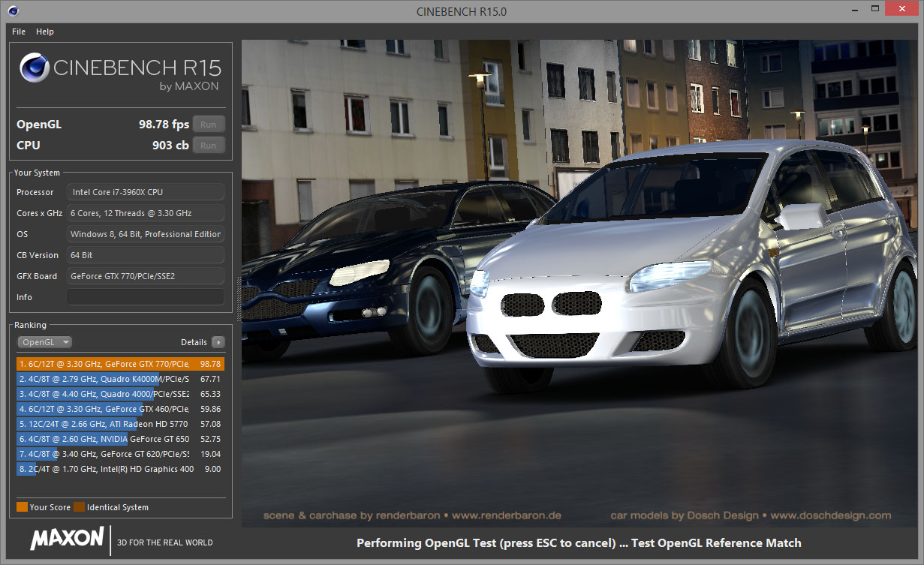
Task: Open the Details arrow button in Ranking
Action: coord(218,342)
